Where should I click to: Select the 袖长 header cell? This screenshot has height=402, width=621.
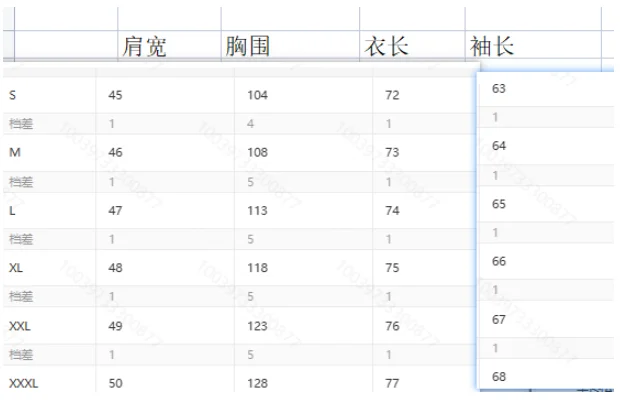click(x=533, y=46)
